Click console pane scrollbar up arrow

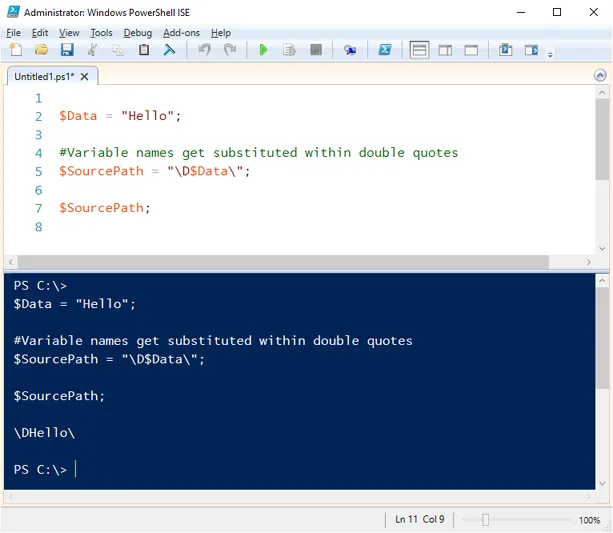(602, 280)
